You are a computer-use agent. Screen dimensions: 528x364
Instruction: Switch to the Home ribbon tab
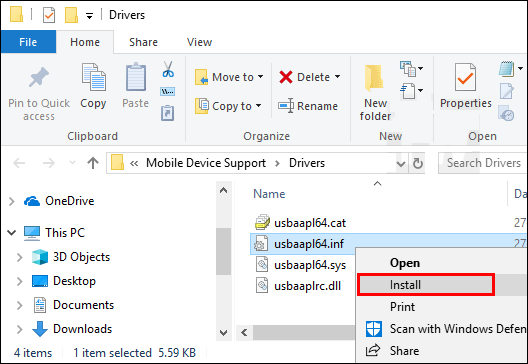coord(85,42)
